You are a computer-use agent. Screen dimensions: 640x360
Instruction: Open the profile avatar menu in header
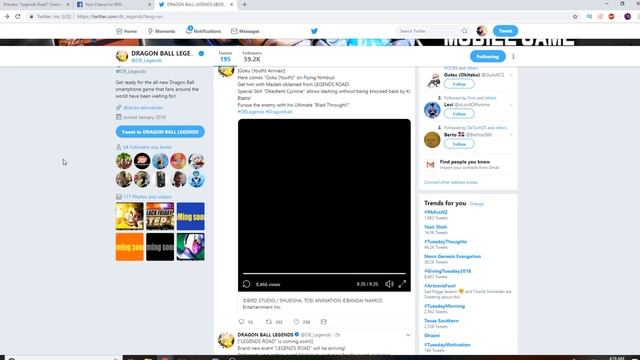[482, 31]
